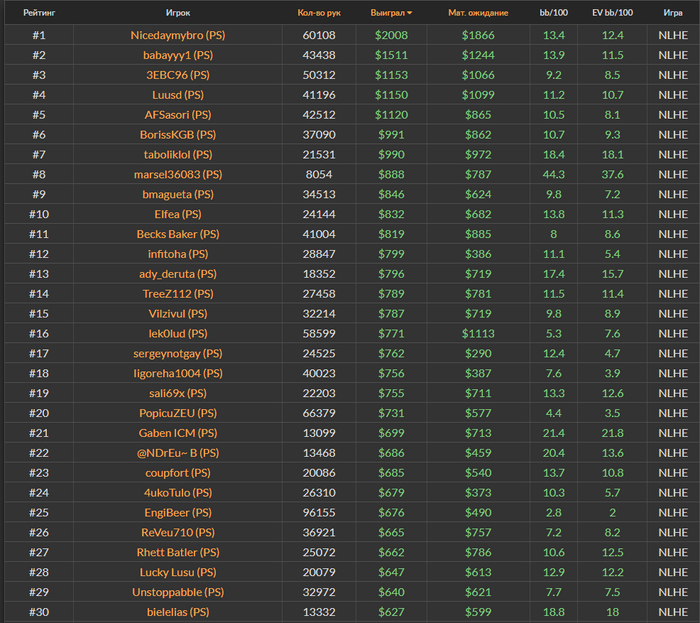View Becks Baker (PS) profile
Viewport: 700px width, 623px height.
[178, 234]
